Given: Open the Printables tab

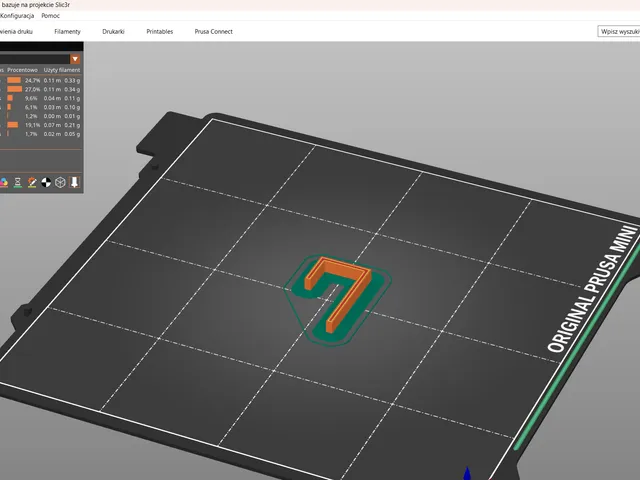Looking at the screenshot, I should [x=160, y=31].
